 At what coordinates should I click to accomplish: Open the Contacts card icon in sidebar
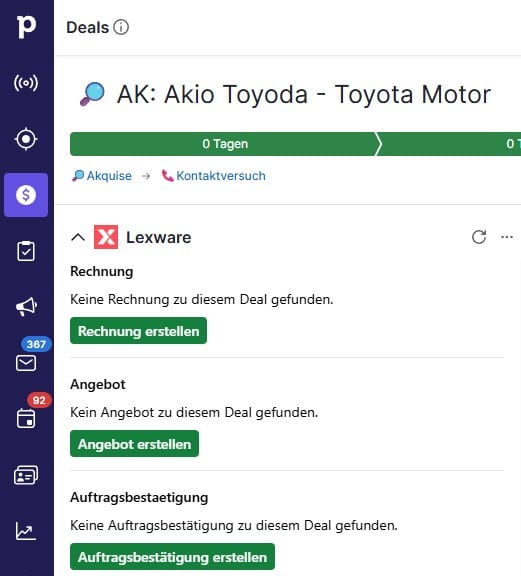click(26, 475)
